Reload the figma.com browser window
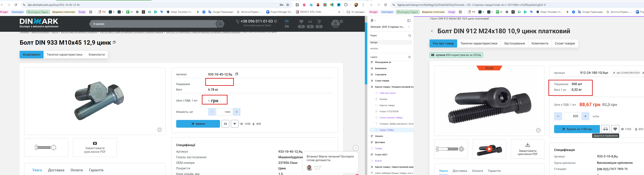This screenshot has width=644, height=175. point(385,5)
